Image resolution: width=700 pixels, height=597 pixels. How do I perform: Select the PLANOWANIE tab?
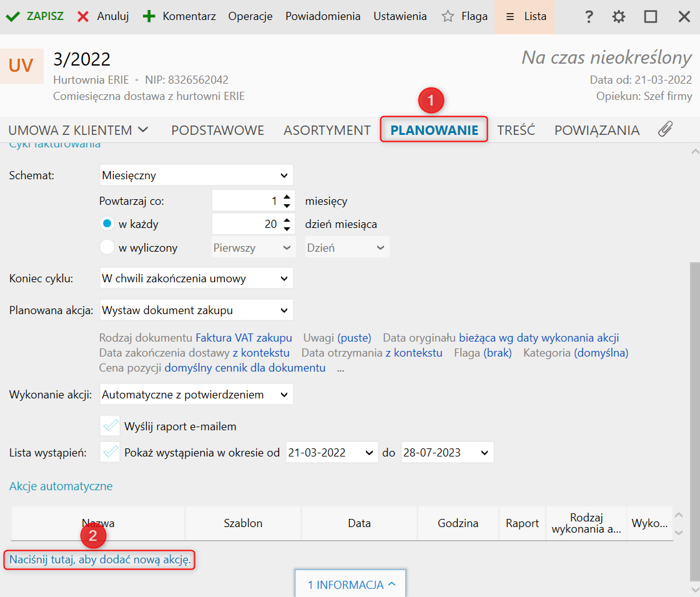[x=434, y=130]
